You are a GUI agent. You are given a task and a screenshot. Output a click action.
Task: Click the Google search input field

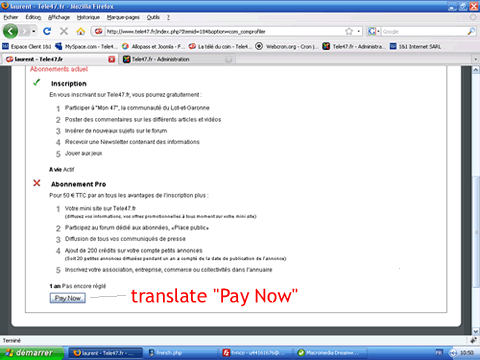pyautogui.click(x=424, y=32)
